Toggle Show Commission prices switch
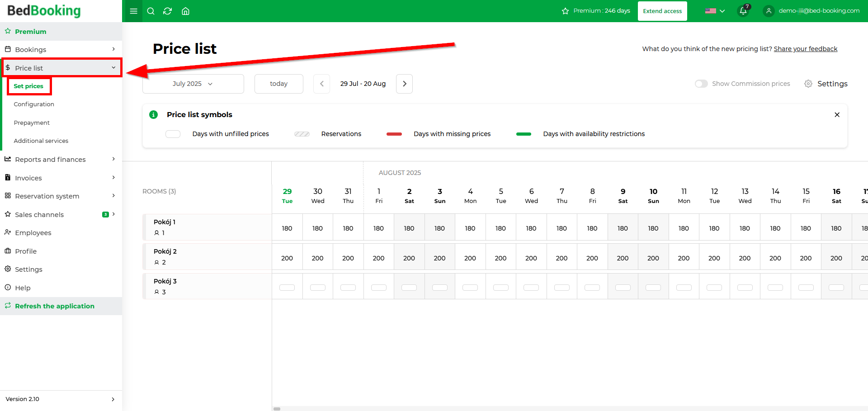This screenshot has height=411, width=868. 701,84
